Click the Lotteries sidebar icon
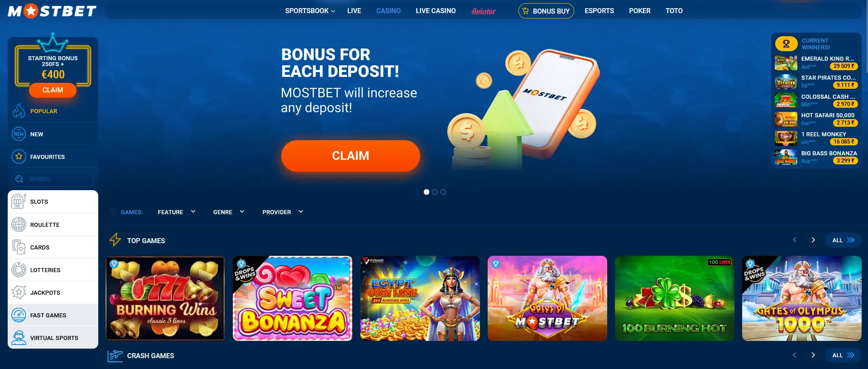The height and width of the screenshot is (369, 868). tap(19, 270)
